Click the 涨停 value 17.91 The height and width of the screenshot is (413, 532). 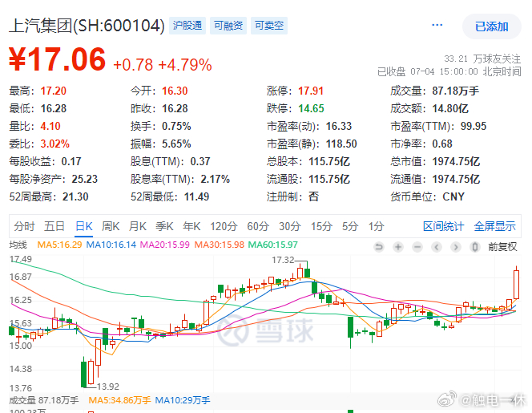click(311, 91)
